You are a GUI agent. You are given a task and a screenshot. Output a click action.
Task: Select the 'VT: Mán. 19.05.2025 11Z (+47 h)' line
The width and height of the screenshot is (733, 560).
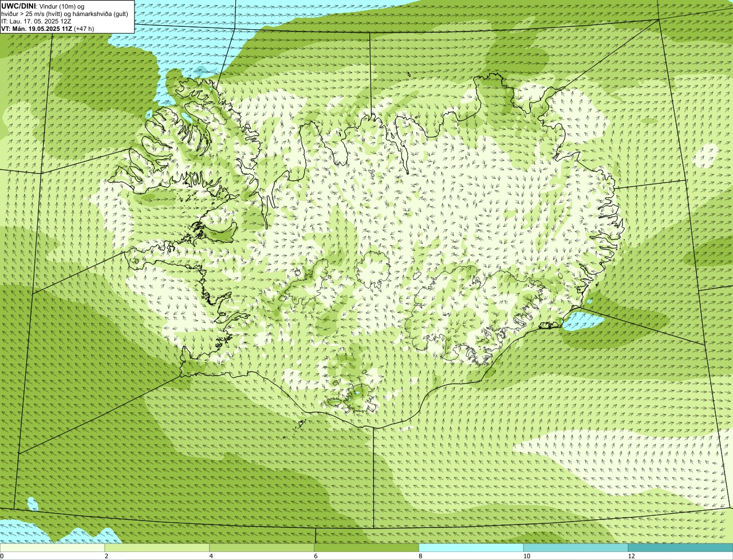coord(48,29)
